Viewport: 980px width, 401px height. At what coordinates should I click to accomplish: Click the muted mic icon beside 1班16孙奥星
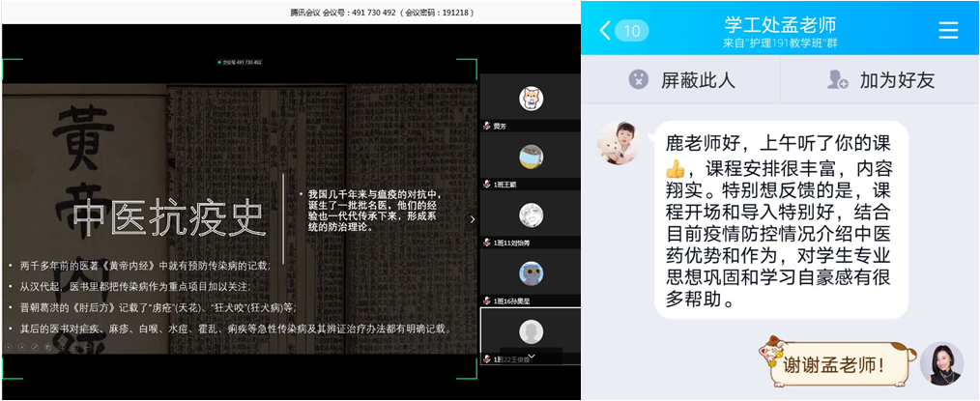[487, 301]
